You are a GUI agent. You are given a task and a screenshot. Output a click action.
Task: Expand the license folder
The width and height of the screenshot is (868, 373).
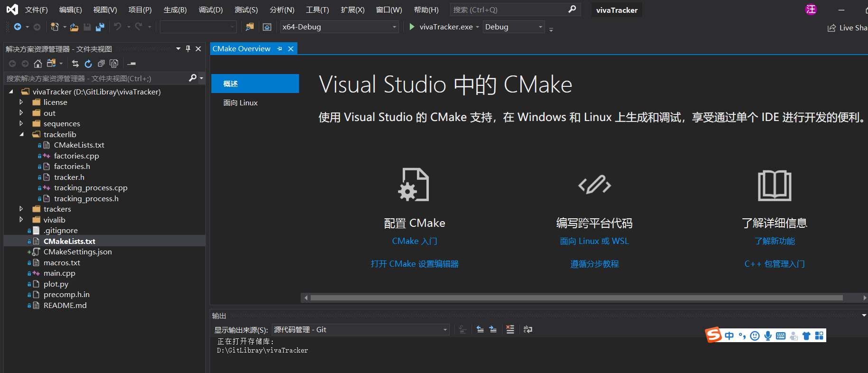21,102
